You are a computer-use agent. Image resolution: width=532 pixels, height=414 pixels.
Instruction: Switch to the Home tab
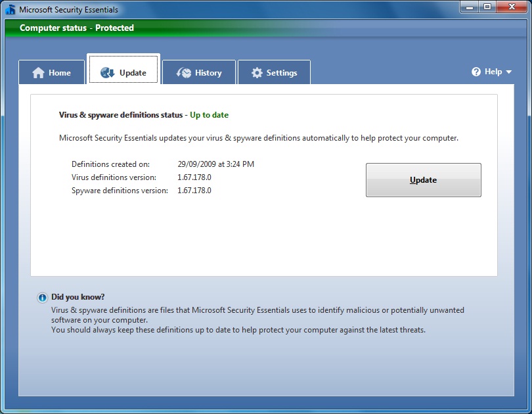tap(52, 72)
